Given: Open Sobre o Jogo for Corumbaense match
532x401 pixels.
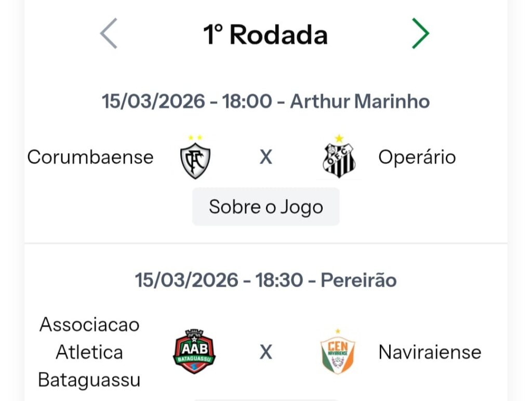Looking at the screenshot, I should click(x=266, y=207).
